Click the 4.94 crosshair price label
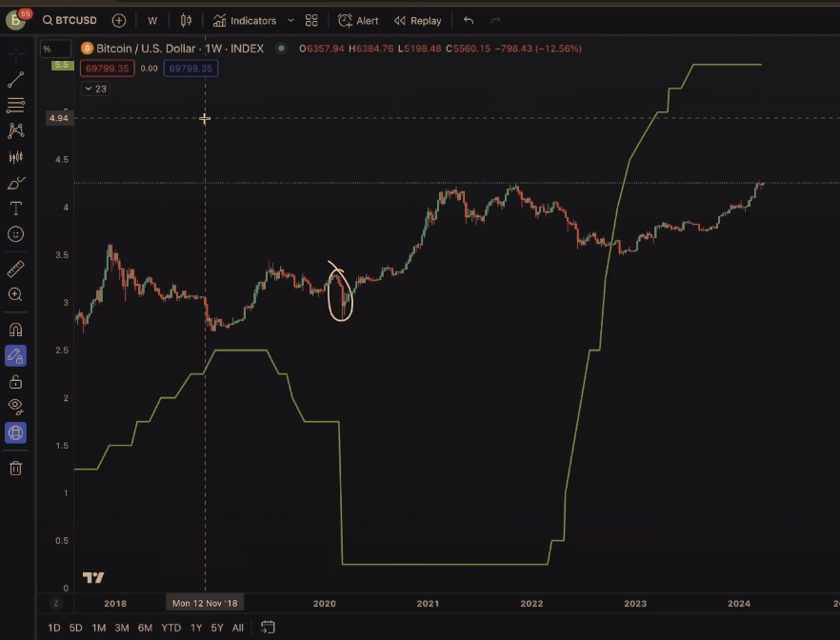840x640 pixels. pyautogui.click(x=59, y=118)
